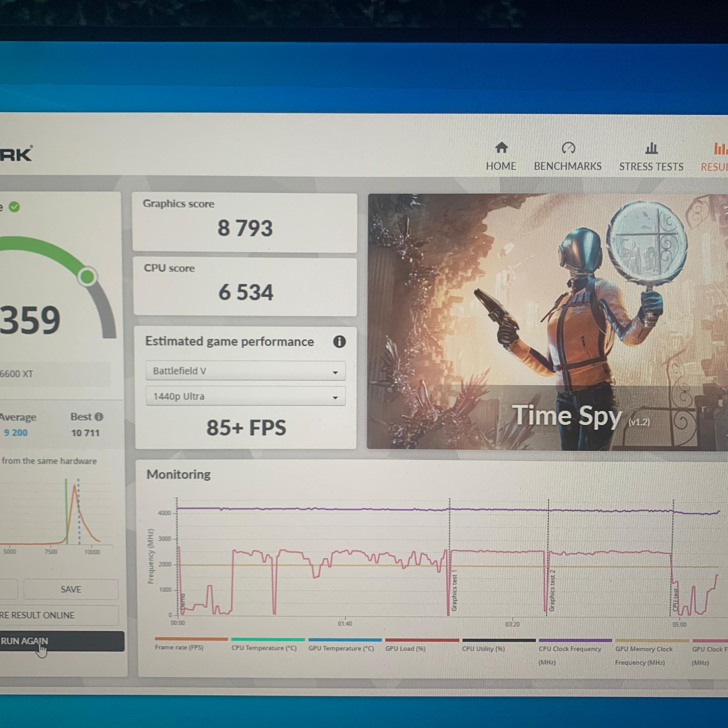
Task: Click the Estimated game performance info icon
Action: coord(339,341)
